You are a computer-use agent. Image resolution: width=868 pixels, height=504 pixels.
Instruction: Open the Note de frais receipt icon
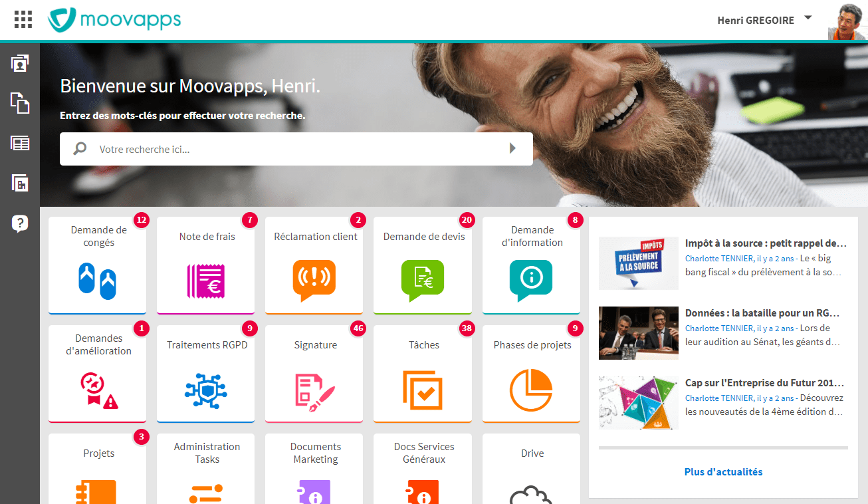(x=206, y=280)
